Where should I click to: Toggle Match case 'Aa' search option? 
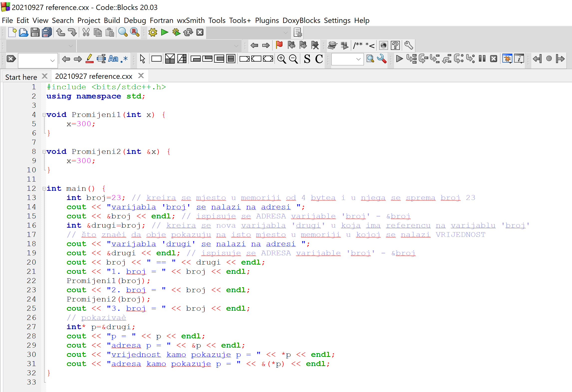tap(113, 59)
